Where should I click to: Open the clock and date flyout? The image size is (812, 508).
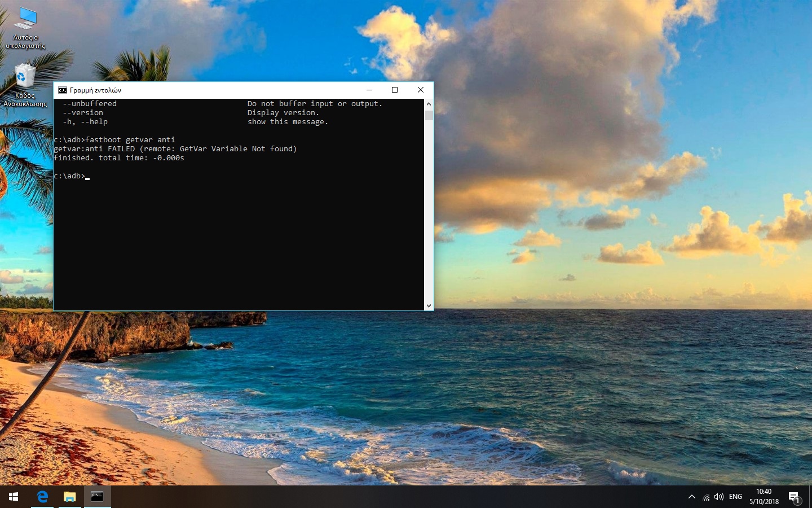click(x=764, y=497)
